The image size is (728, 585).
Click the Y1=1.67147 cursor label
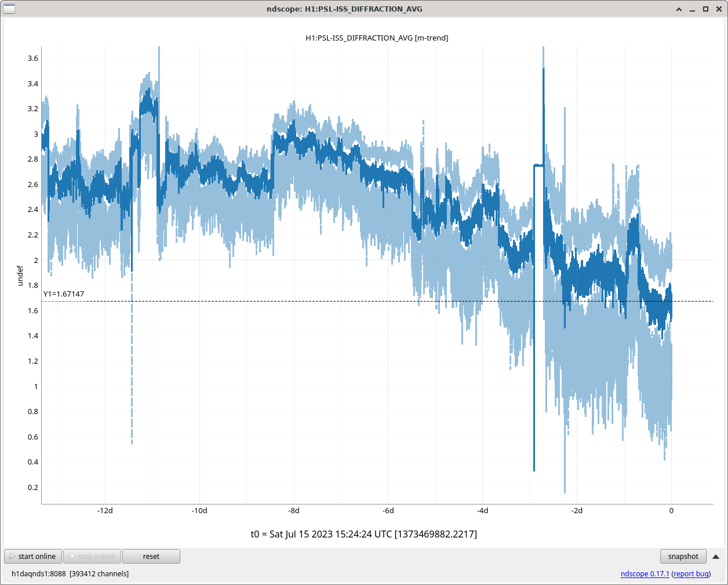point(64,294)
